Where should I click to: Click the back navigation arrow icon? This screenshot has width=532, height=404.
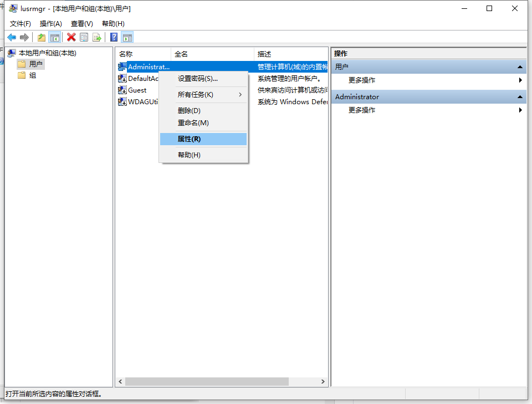12,37
